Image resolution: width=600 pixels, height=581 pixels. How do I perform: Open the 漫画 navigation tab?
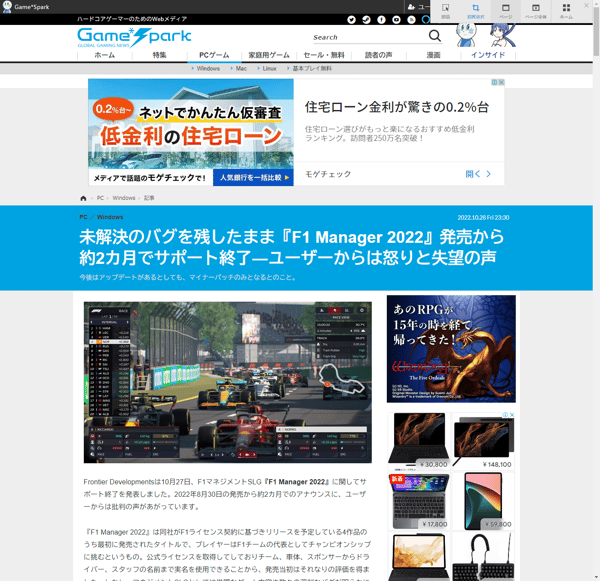click(434, 55)
